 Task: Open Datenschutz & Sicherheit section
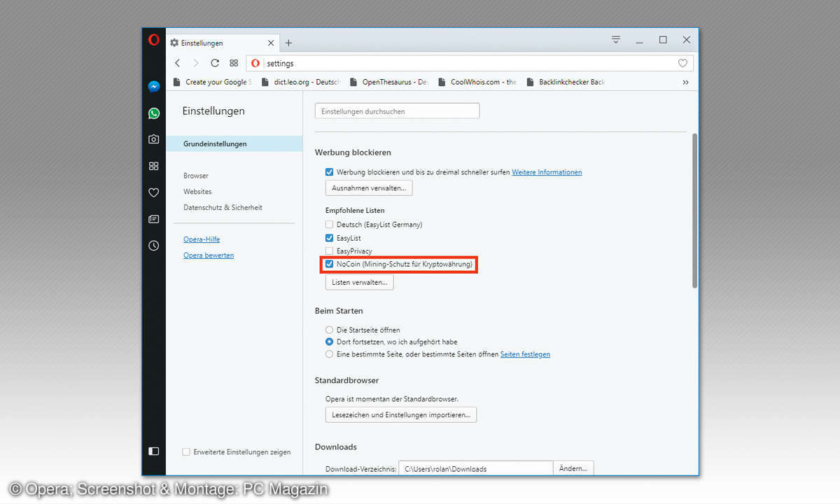point(223,208)
